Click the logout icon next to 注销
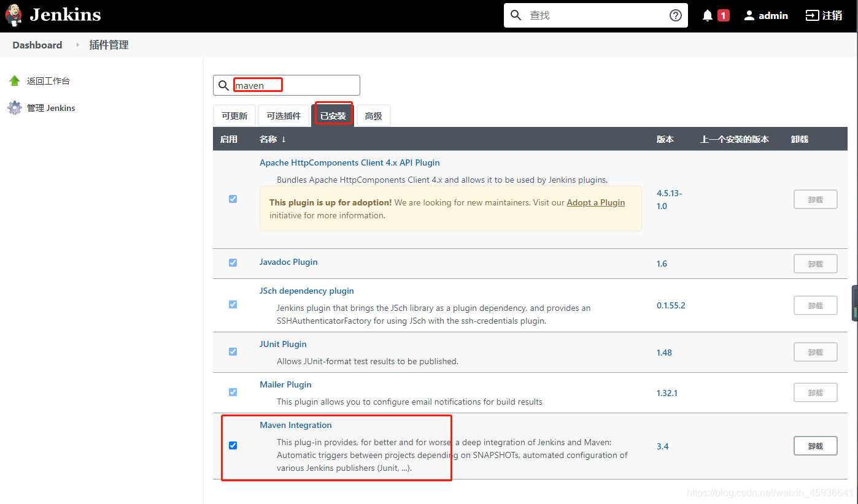Screen dimensions: 858x504 click(x=812, y=15)
